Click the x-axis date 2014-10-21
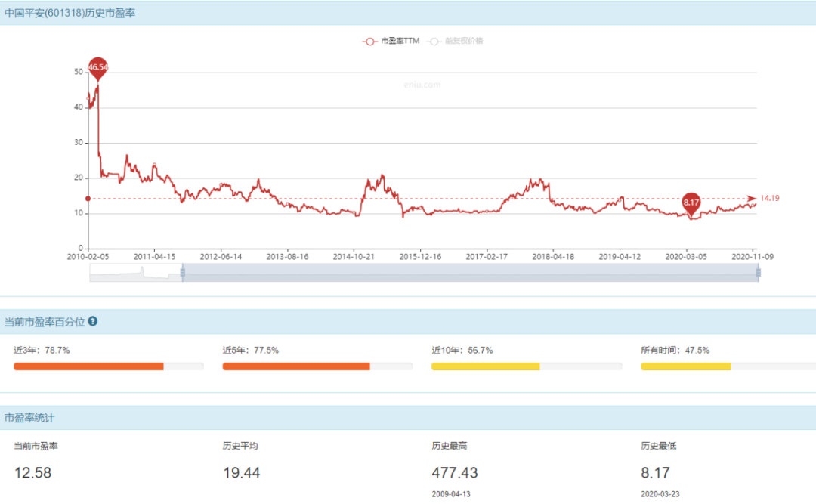The image size is (816, 504). (354, 257)
